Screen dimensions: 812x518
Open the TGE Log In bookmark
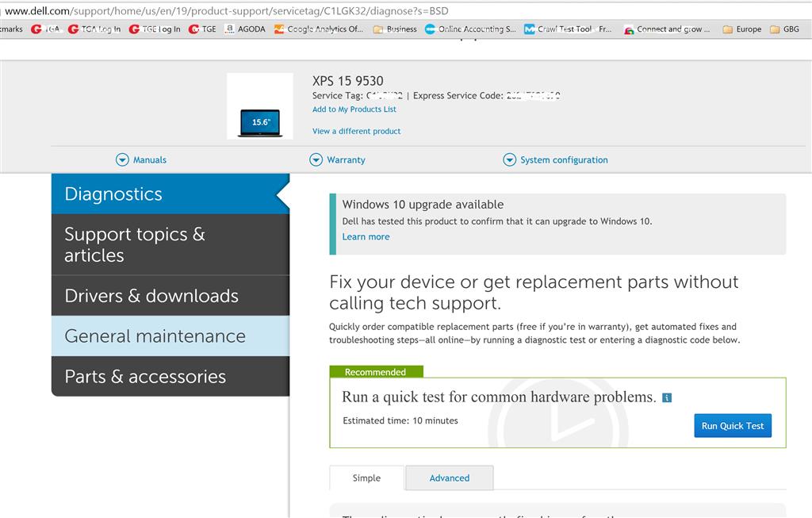click(155, 29)
